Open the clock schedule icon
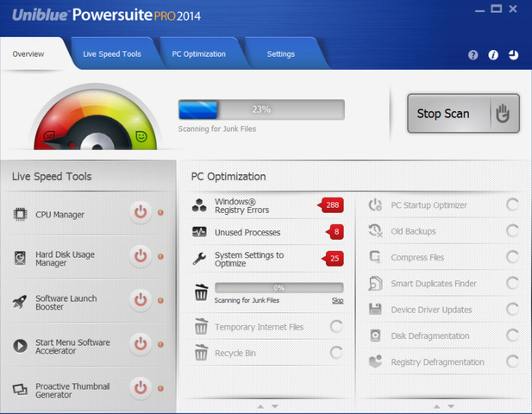The height and width of the screenshot is (414, 532). [513, 55]
